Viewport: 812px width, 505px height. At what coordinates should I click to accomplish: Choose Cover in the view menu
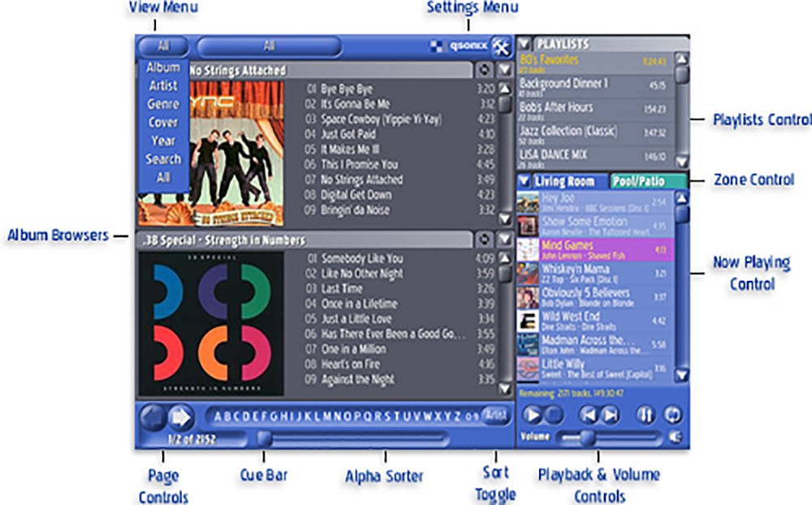pyautogui.click(x=163, y=123)
